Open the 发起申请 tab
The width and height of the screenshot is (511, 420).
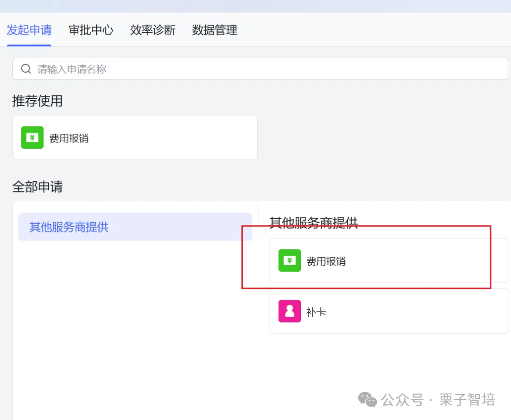tap(29, 30)
